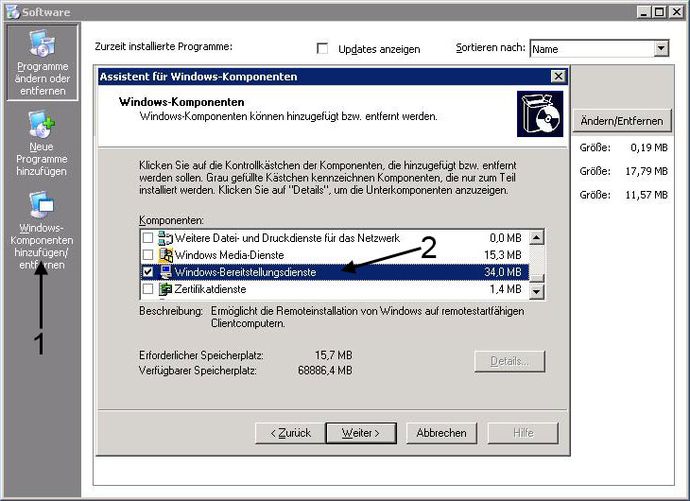Open 'Windows-Komponenten hinzufügen/entfernen' sidebar icon
This screenshot has height=501, width=690.
pyautogui.click(x=42, y=230)
